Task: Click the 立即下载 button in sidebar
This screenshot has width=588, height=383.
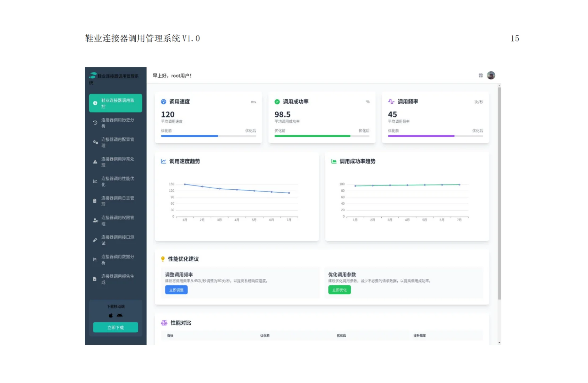Action: [x=115, y=327]
